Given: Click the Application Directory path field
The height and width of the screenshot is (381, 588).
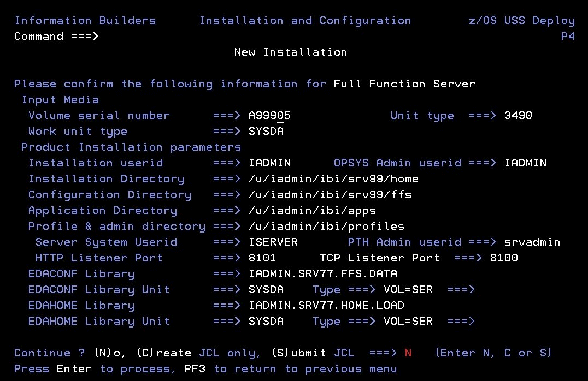Looking at the screenshot, I should [x=312, y=211].
